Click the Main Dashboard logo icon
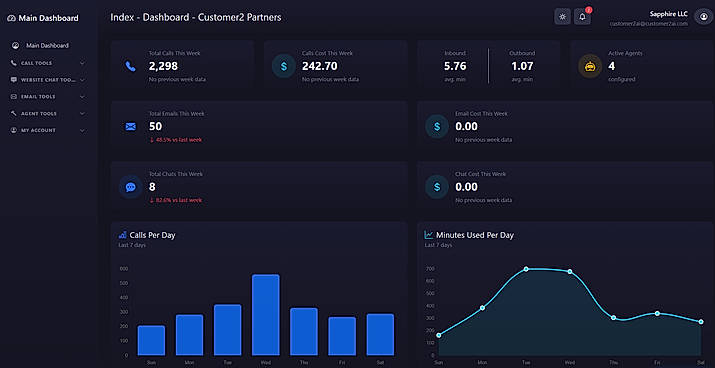 (x=12, y=18)
